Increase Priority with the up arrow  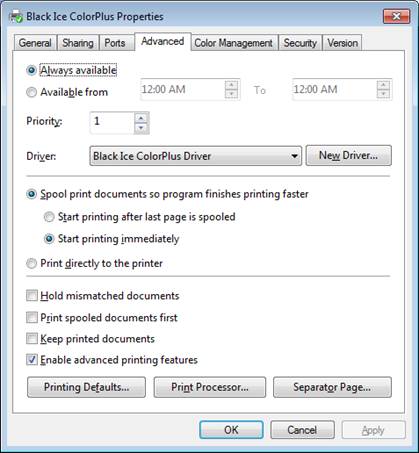click(141, 118)
